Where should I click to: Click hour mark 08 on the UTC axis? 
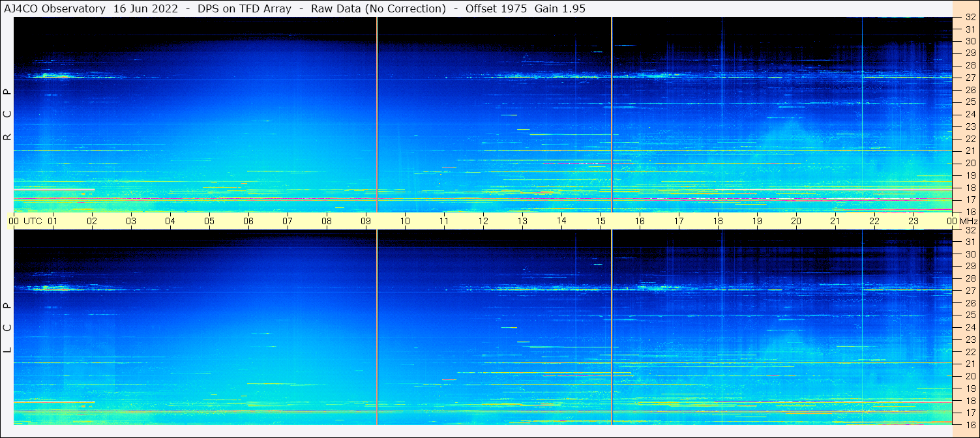(327, 221)
